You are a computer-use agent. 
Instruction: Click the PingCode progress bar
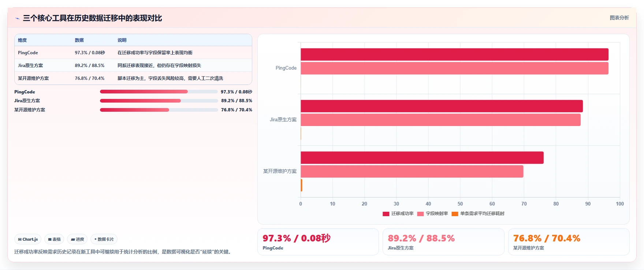click(159, 92)
